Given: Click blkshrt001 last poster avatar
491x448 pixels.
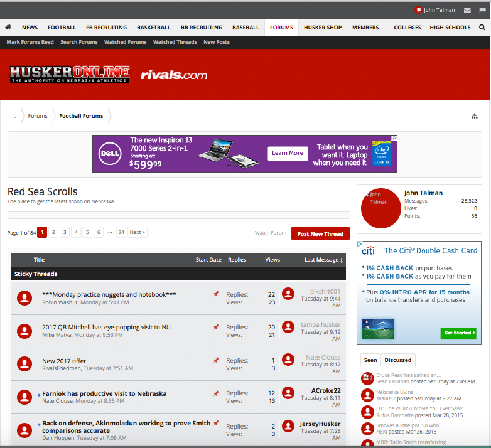Looking at the screenshot, I should 288,294.
